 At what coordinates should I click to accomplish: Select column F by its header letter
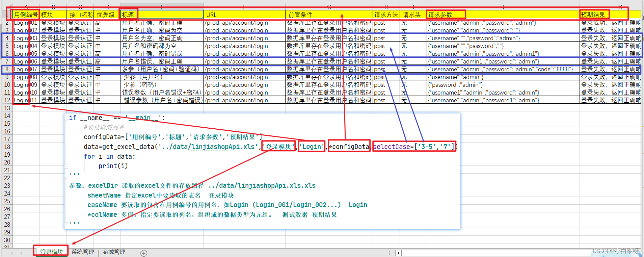pos(244,6)
